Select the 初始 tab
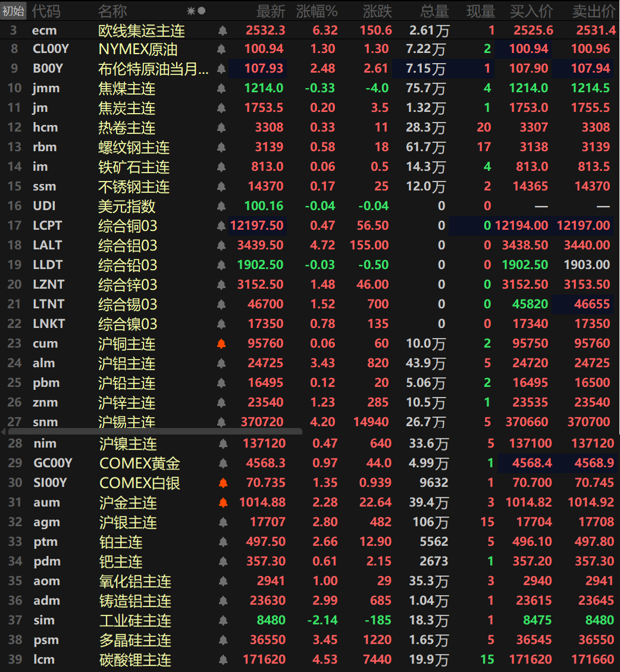This screenshot has width=620, height=672. (x=14, y=11)
